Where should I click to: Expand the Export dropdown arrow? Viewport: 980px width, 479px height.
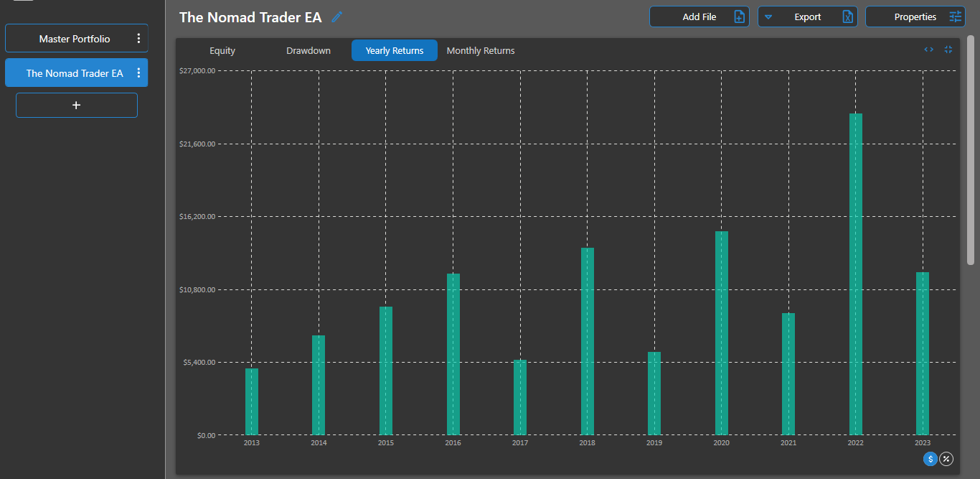[768, 16]
